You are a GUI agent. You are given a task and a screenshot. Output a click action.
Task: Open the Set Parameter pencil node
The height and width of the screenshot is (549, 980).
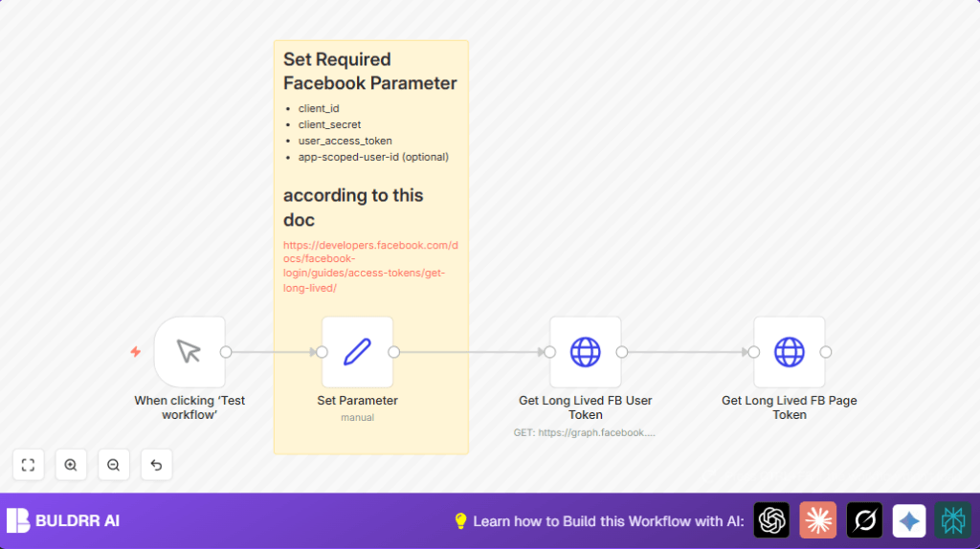tap(358, 352)
